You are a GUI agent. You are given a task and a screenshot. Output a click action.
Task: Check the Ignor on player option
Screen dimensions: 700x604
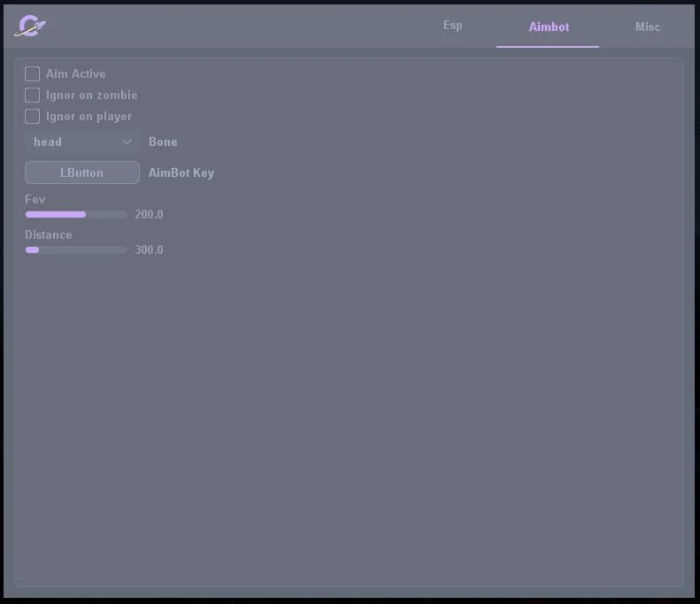[x=32, y=117]
